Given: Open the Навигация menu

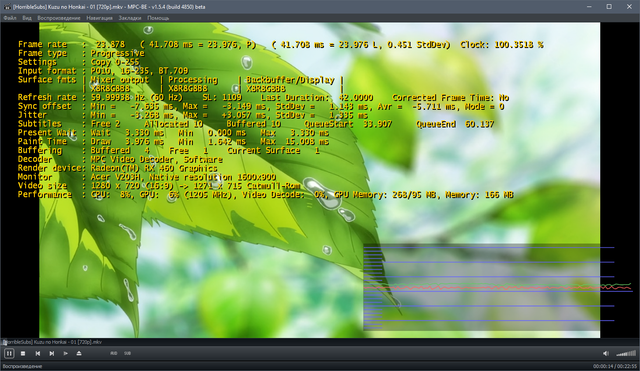Looking at the screenshot, I should point(99,18).
